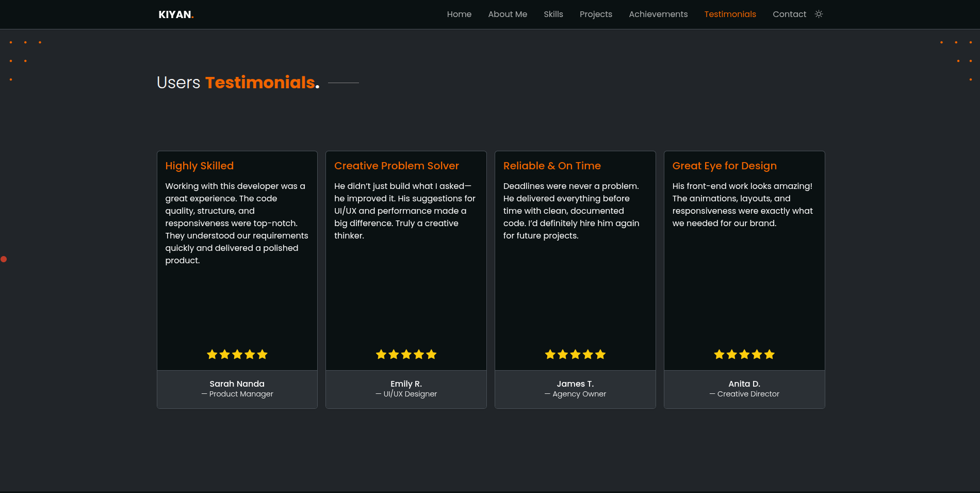This screenshot has height=493, width=980.
Task: Click Sarah Nanda's name in card footer
Action: pos(237,384)
